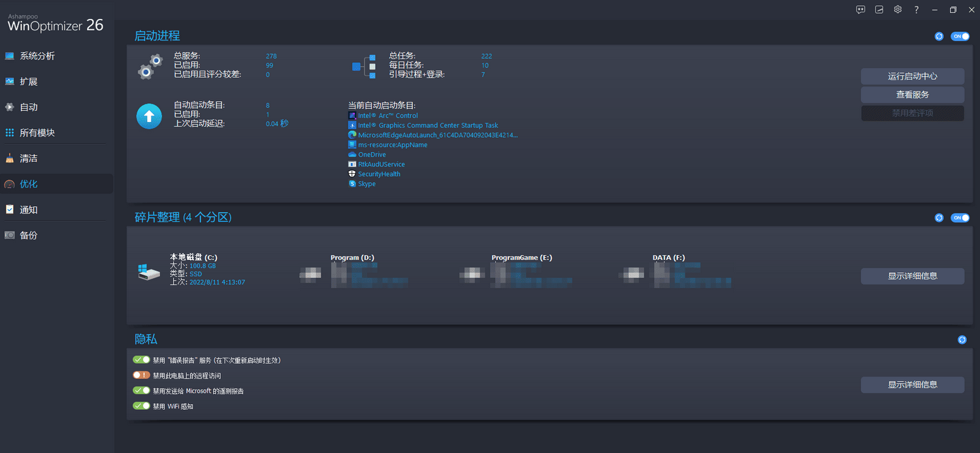The image size is (980, 453).
Task: Click the DATA (F:) partition label
Action: coord(668,258)
